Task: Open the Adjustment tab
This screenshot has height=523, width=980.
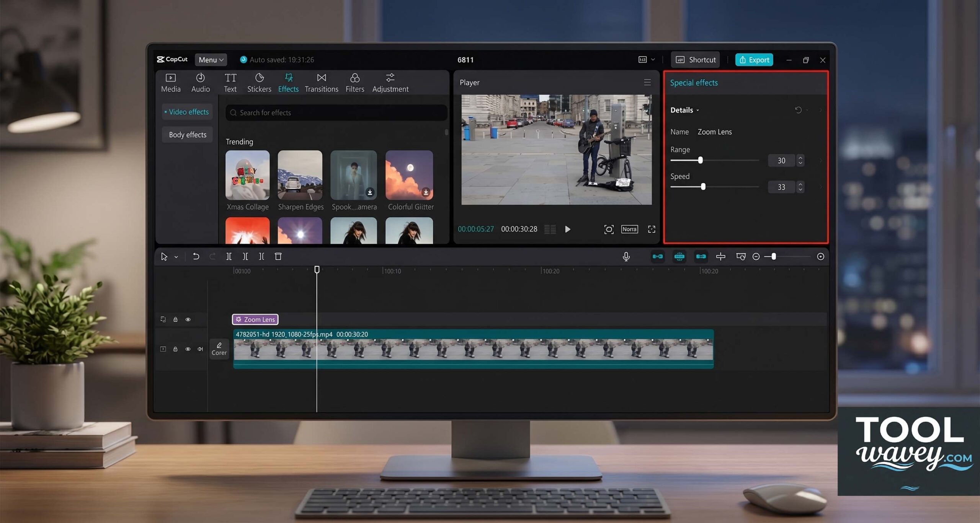Action: click(390, 83)
